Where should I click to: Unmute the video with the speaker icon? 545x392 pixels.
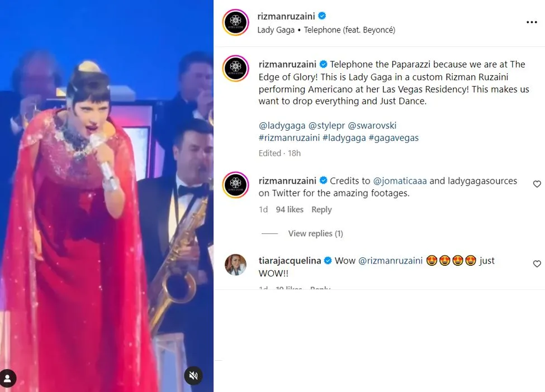193,376
